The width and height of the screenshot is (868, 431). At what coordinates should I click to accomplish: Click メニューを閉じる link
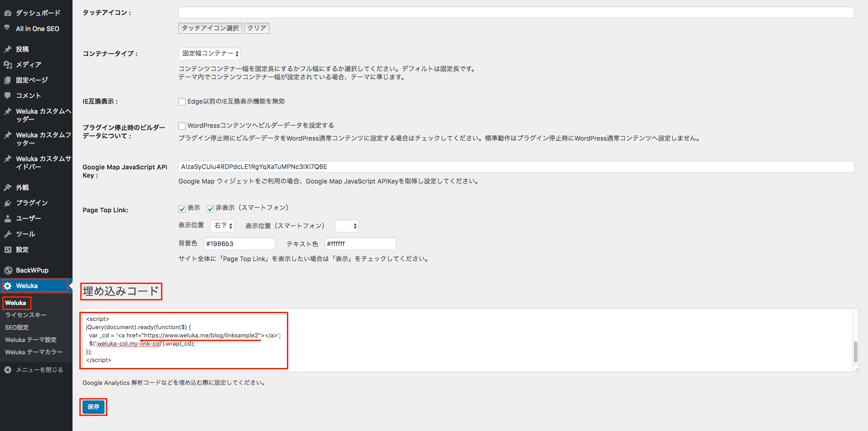pyautogui.click(x=40, y=370)
